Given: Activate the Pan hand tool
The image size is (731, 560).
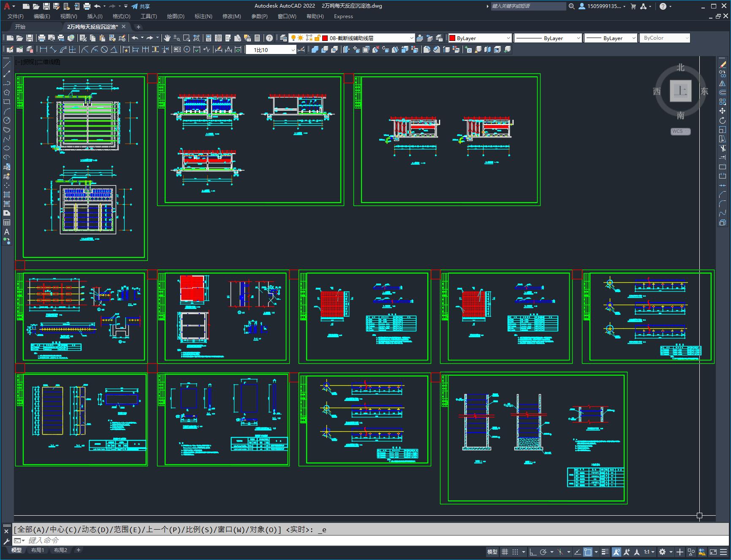Looking at the screenshot, I should (167, 38).
